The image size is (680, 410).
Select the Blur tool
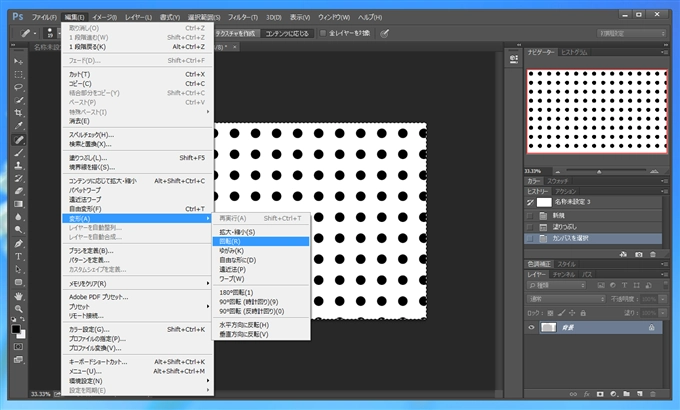[x=18, y=217]
